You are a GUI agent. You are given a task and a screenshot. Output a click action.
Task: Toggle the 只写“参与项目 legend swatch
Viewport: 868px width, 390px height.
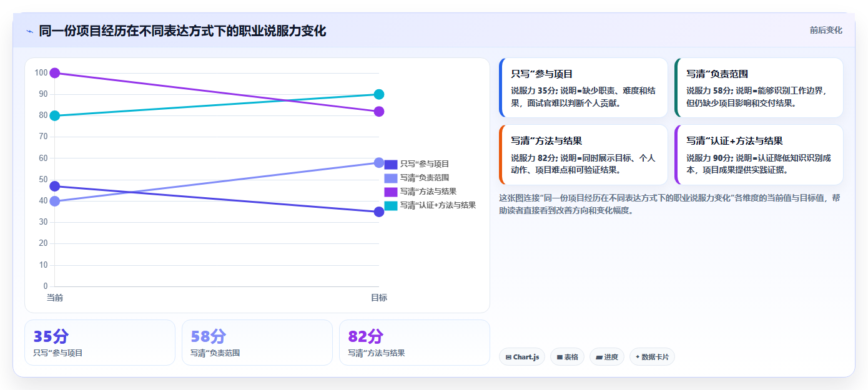pyautogui.click(x=391, y=164)
